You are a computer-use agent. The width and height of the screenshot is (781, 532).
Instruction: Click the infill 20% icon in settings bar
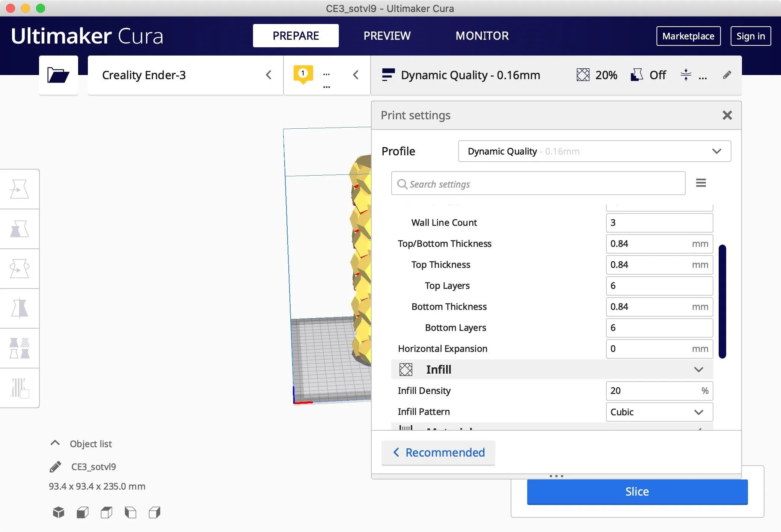click(583, 75)
